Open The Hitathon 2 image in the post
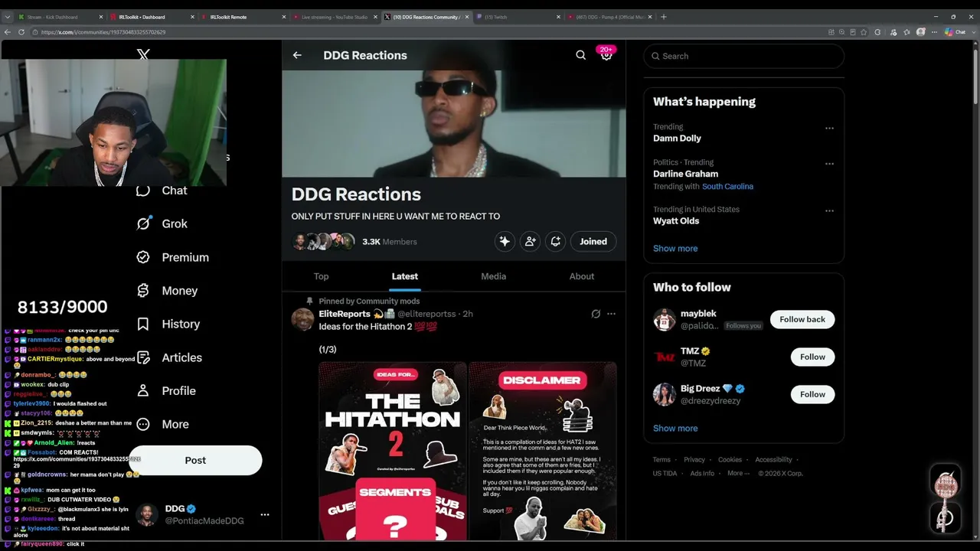Viewport: 980px width, 551px height. [393, 451]
